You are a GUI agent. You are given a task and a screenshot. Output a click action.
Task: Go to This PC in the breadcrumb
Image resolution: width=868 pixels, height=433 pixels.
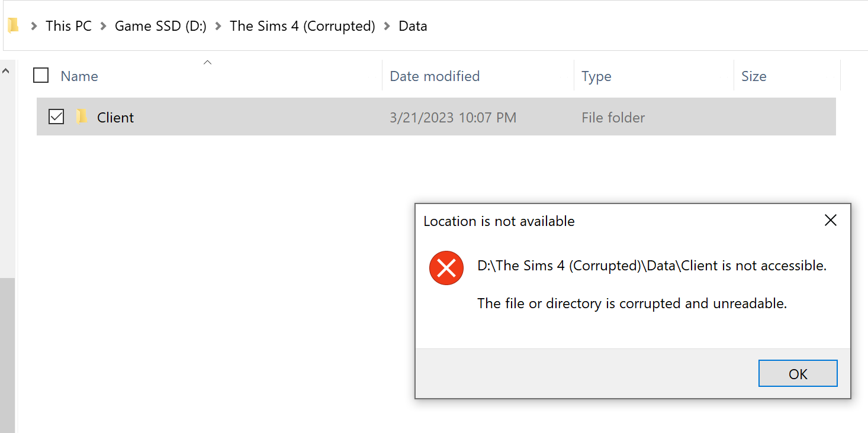pyautogui.click(x=69, y=26)
